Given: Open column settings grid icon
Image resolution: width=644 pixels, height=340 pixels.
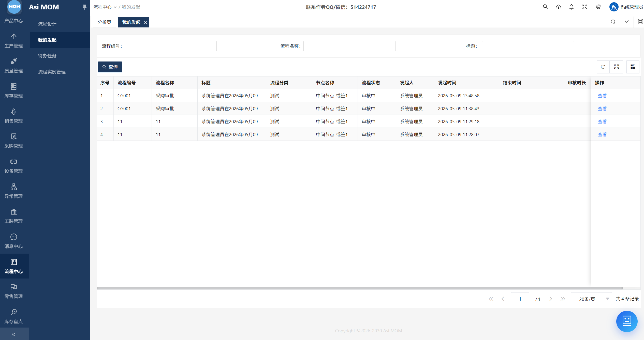Looking at the screenshot, I should [x=633, y=67].
